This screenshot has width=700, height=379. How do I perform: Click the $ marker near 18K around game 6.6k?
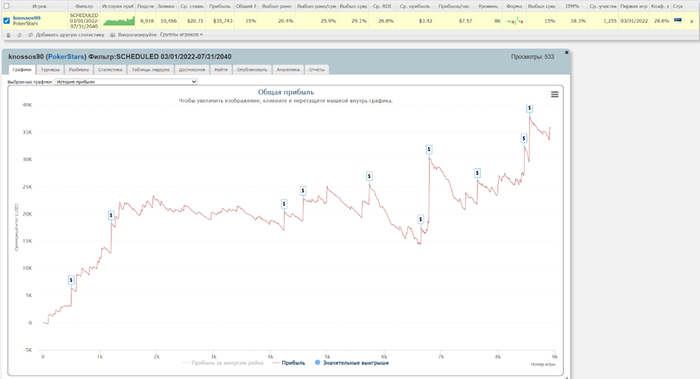[421, 219]
